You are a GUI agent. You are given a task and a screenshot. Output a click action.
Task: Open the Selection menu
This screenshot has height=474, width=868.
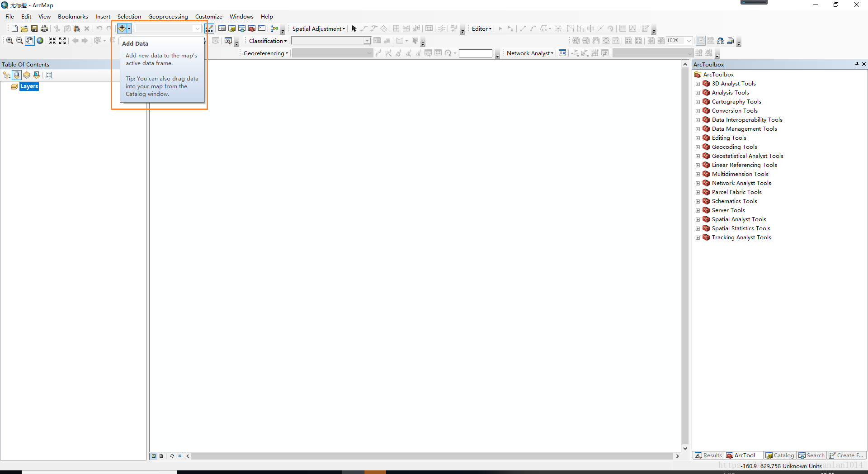129,16
